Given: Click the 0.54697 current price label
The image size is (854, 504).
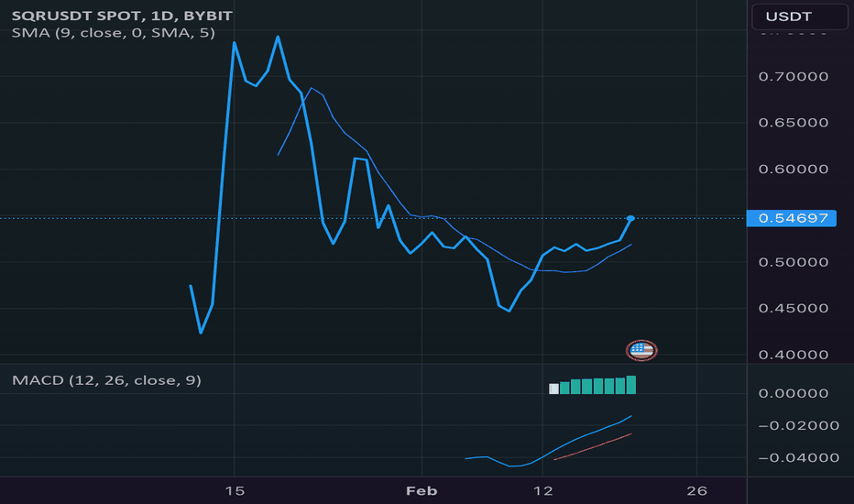Looking at the screenshot, I should coord(792,218).
